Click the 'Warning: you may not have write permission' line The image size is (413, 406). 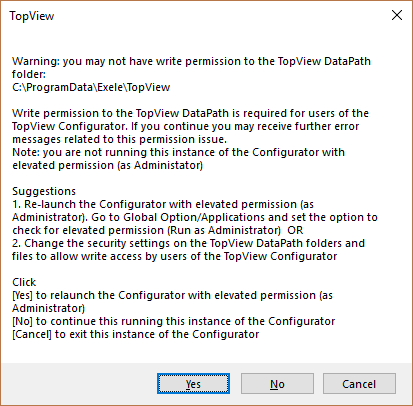click(191, 61)
